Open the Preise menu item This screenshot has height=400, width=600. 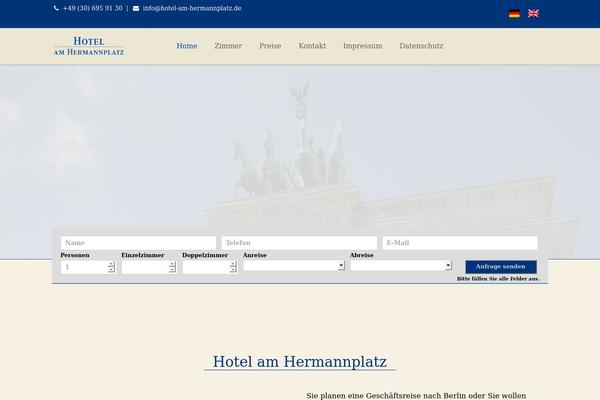[x=270, y=46]
